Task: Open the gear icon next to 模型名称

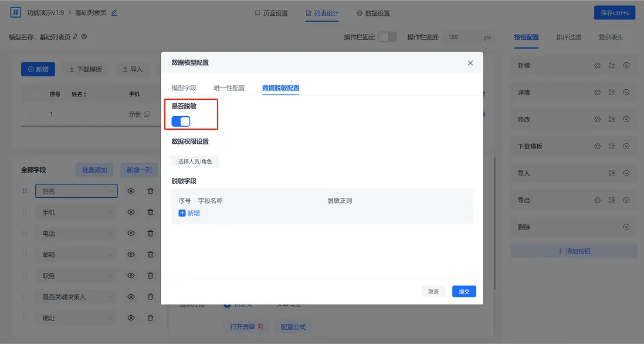Action: click(84, 36)
